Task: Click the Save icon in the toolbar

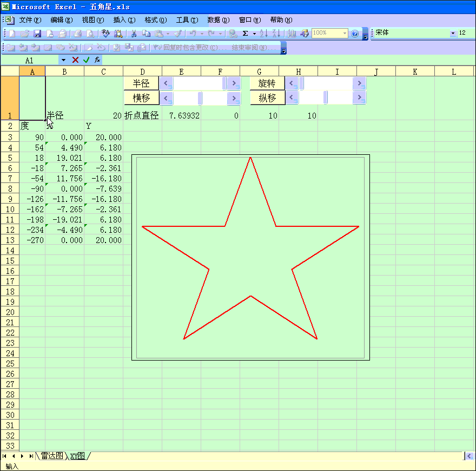Action: (37, 34)
